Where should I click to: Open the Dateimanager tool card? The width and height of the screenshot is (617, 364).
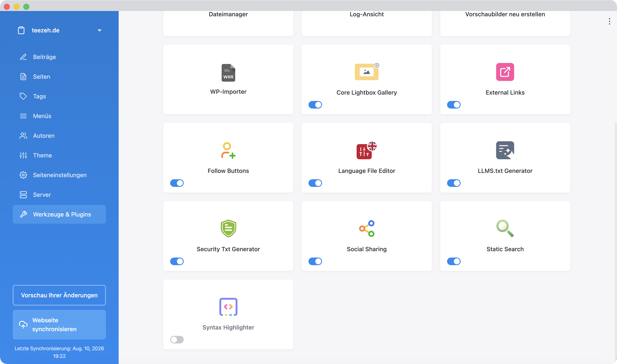(x=228, y=23)
